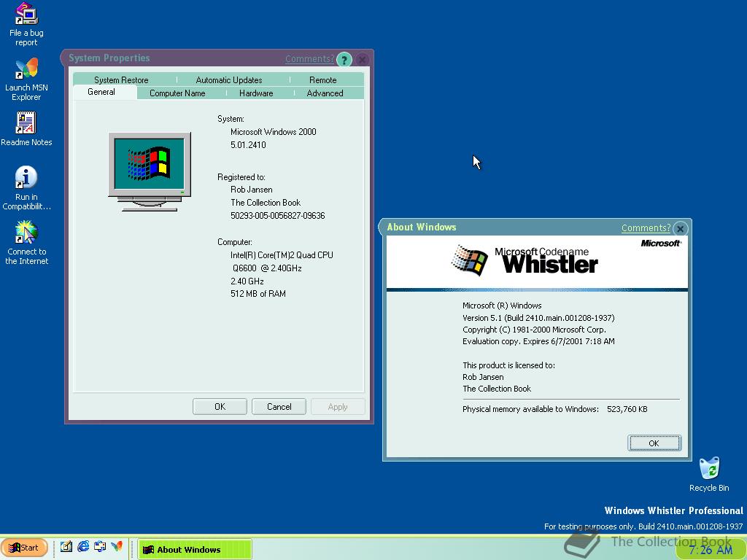Screen dimensions: 747x560
Task: Click OK in System Properties
Action: [220, 407]
